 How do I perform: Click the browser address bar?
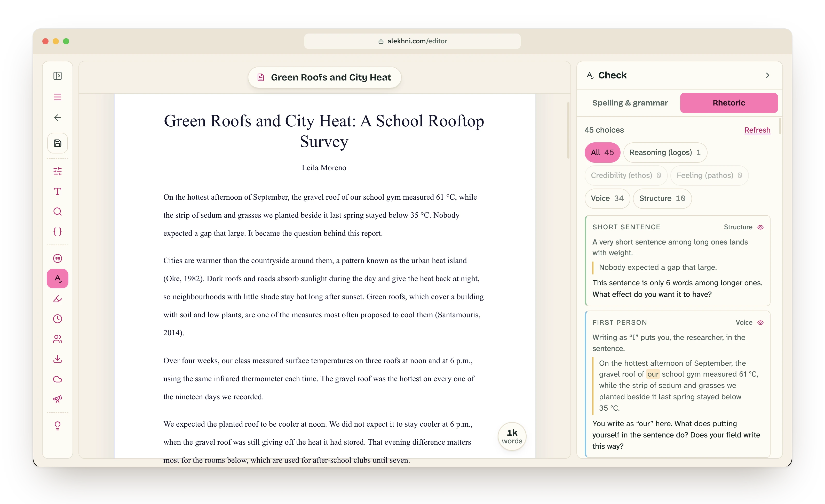click(x=412, y=41)
